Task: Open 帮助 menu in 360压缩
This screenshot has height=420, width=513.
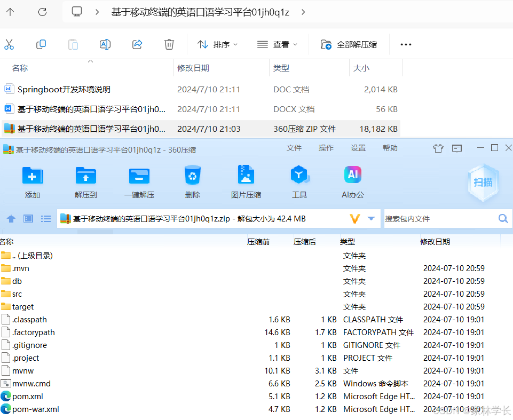Action: pyautogui.click(x=390, y=148)
